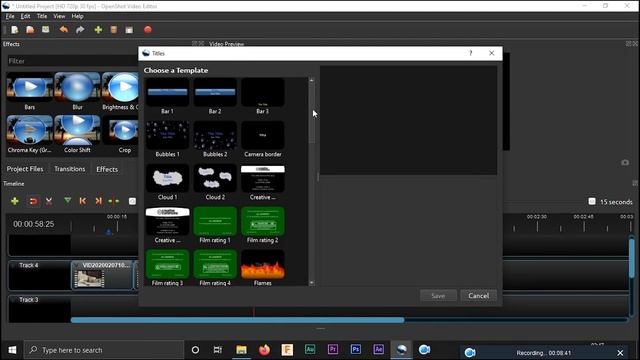Image resolution: width=640 pixels, height=360 pixels.
Task: Click Windows Start button
Action: [x=12, y=350]
